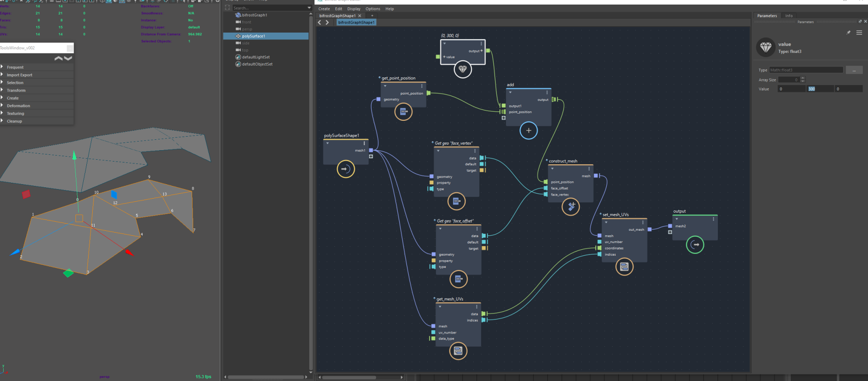The image size is (868, 381).
Task: Increase the Array Size stepper value
Action: (x=803, y=78)
